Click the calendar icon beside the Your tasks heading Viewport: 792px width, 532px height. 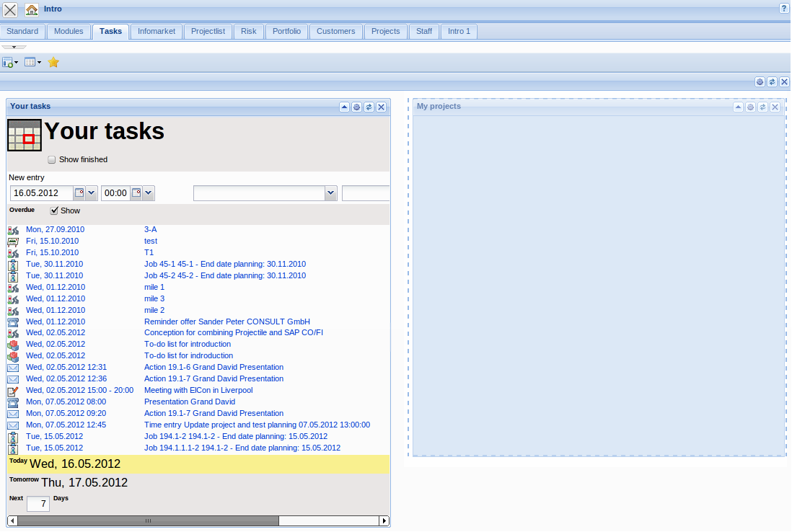24,135
